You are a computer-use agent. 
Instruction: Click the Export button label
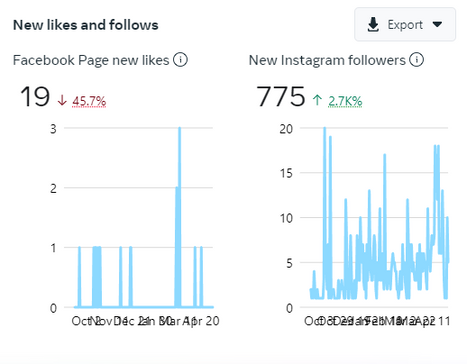click(x=405, y=25)
